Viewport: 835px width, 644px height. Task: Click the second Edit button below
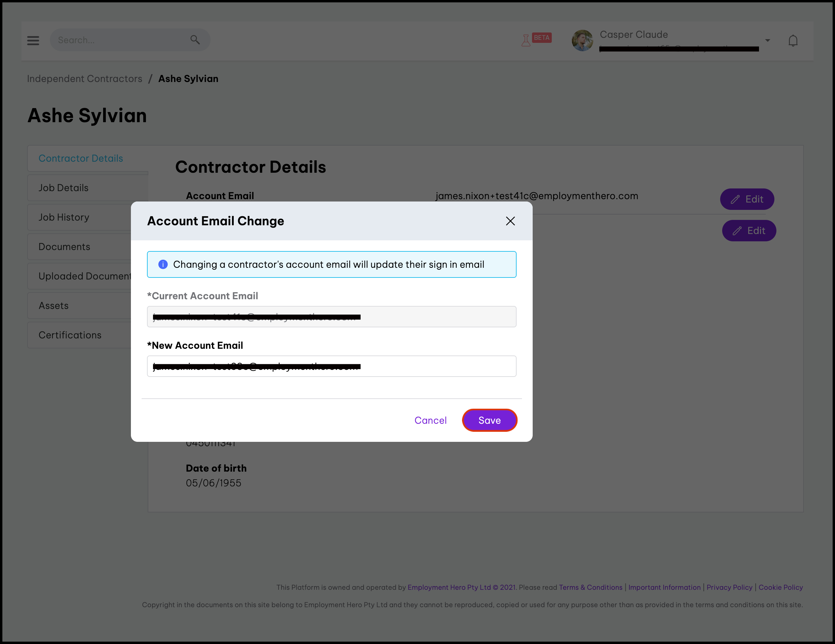(x=749, y=231)
